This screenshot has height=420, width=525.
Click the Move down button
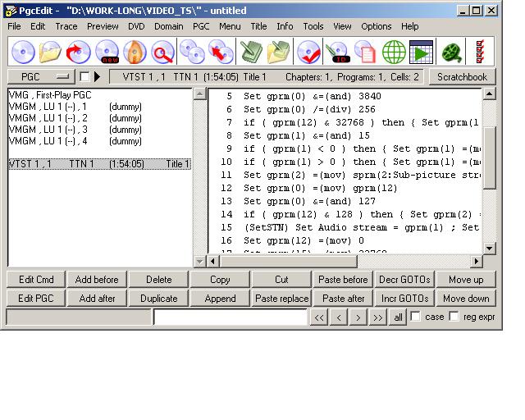pos(466,298)
